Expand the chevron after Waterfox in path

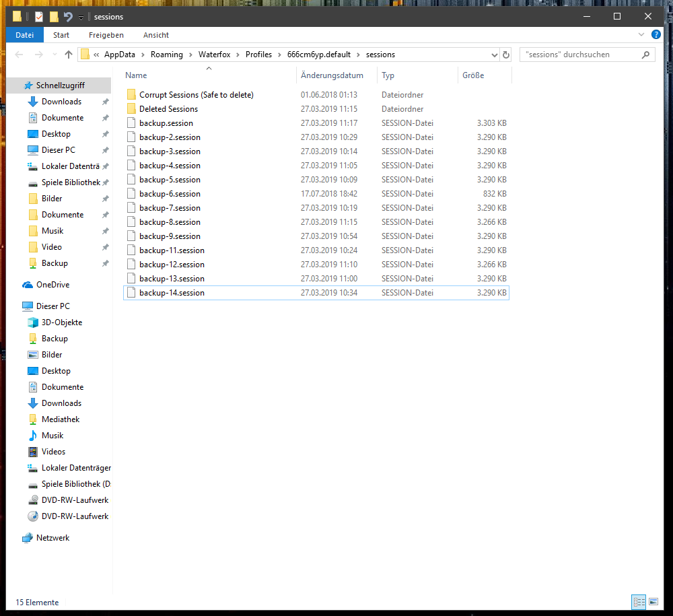pos(238,55)
